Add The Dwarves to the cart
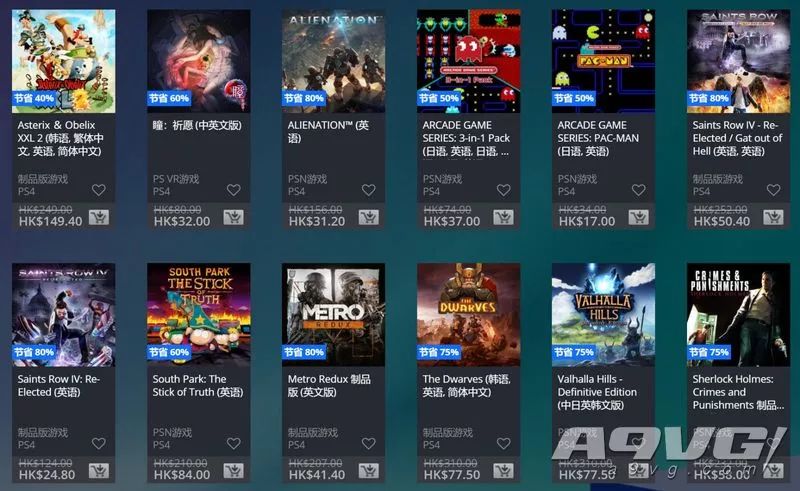Image resolution: width=800 pixels, height=491 pixels. pos(503,471)
